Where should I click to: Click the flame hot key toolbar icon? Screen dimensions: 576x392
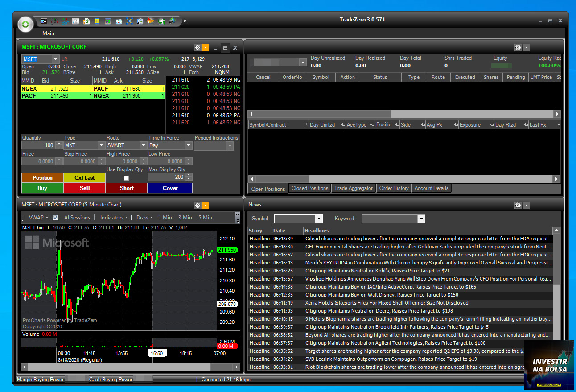point(151,21)
